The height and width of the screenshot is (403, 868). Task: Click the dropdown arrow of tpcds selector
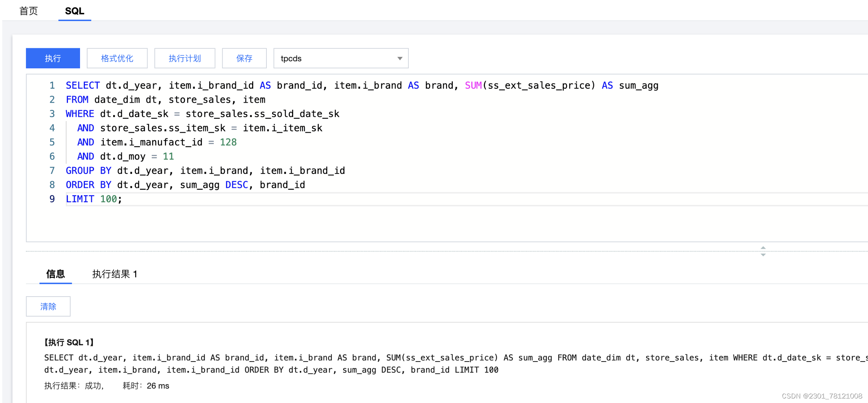point(400,58)
